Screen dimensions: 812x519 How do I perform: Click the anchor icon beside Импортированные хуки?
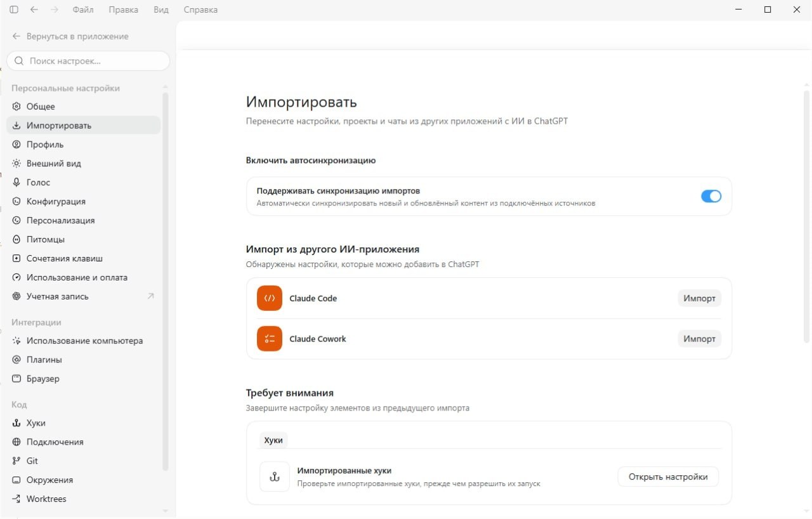[275, 476]
